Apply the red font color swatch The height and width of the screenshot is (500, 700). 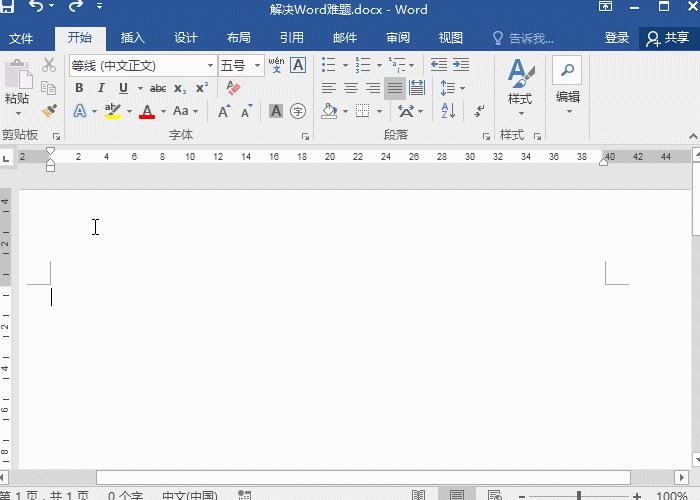pos(147,111)
